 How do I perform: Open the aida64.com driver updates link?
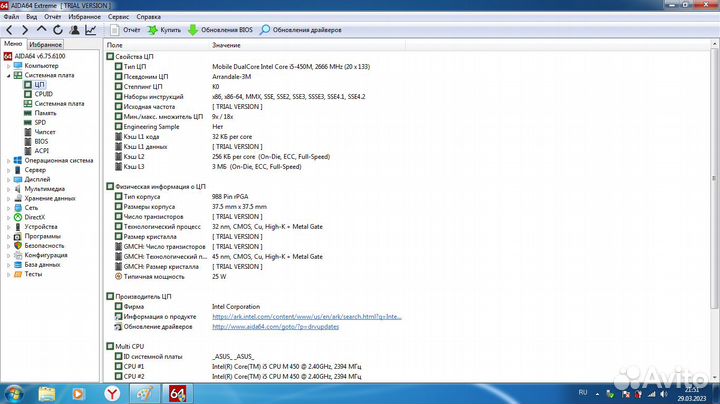(x=276, y=327)
